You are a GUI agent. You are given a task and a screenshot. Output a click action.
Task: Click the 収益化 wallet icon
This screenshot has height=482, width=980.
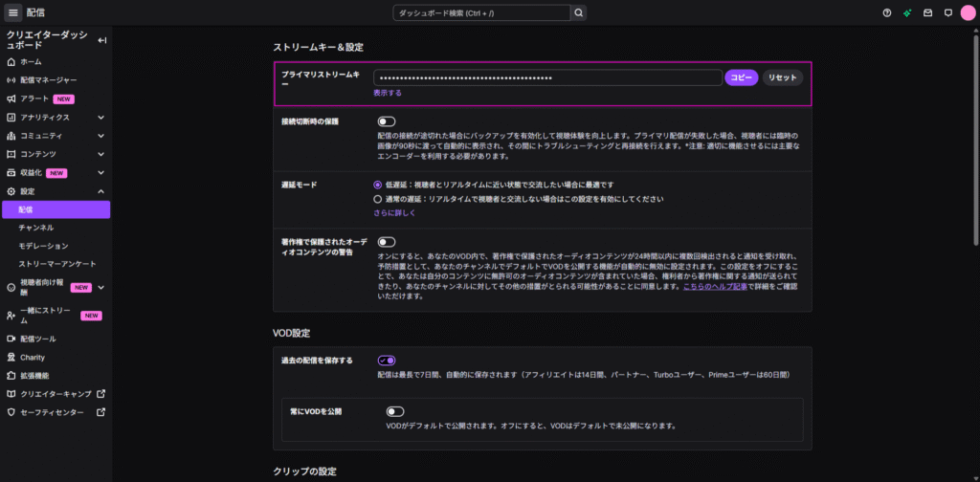pyautogui.click(x=11, y=173)
